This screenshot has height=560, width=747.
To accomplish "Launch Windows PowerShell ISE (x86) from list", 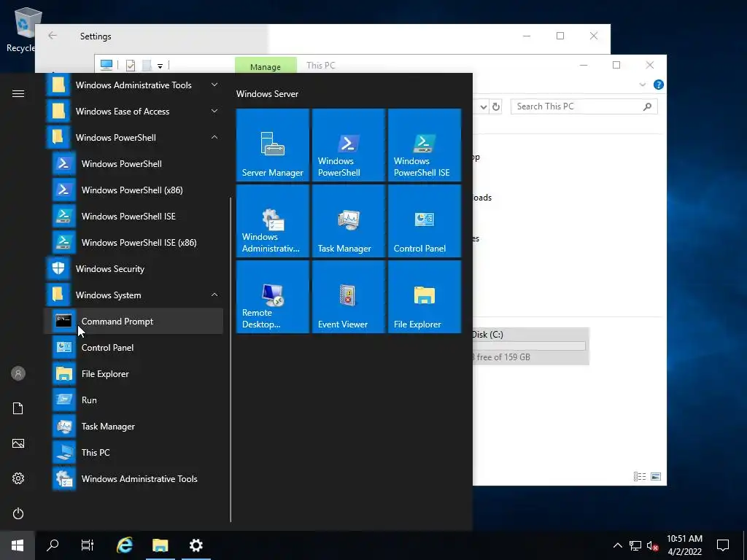I will (x=133, y=242).
